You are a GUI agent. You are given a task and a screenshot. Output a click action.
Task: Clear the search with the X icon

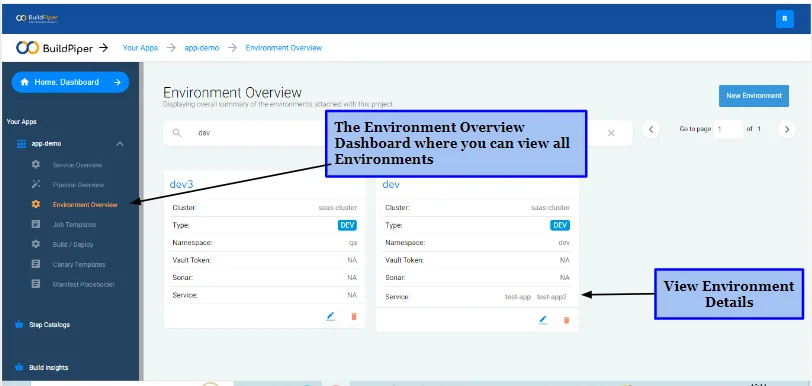click(611, 133)
